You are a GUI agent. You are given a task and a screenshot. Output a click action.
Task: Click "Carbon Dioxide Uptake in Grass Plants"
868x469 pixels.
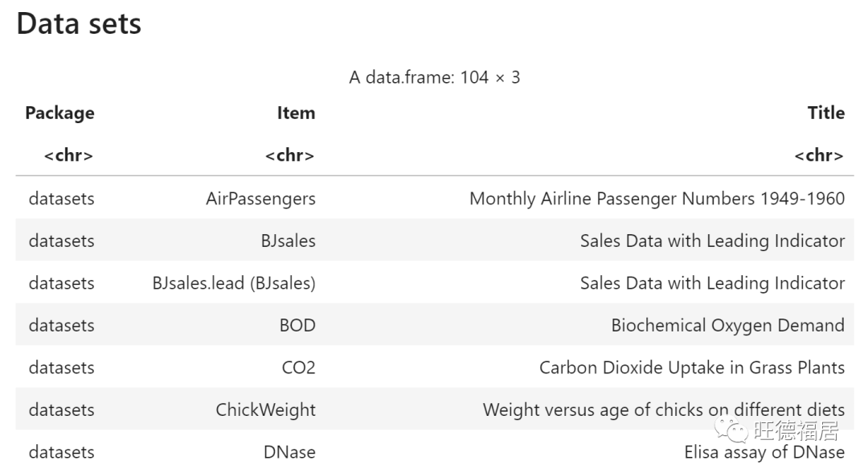pos(691,368)
